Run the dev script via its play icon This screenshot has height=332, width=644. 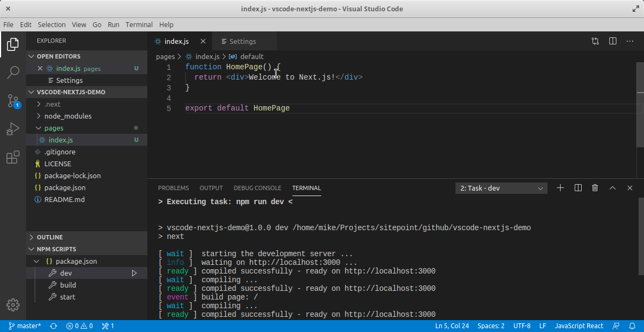tap(134, 273)
